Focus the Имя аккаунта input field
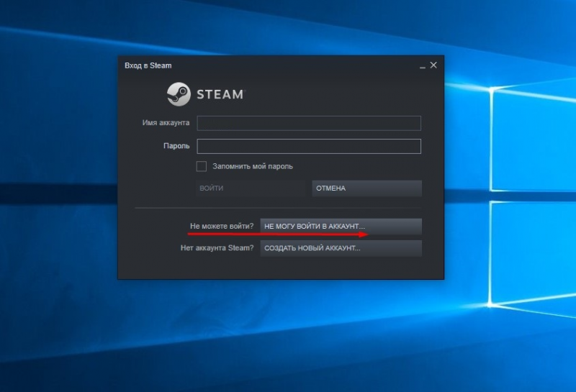Screen dimensions: 576x392 point(309,123)
